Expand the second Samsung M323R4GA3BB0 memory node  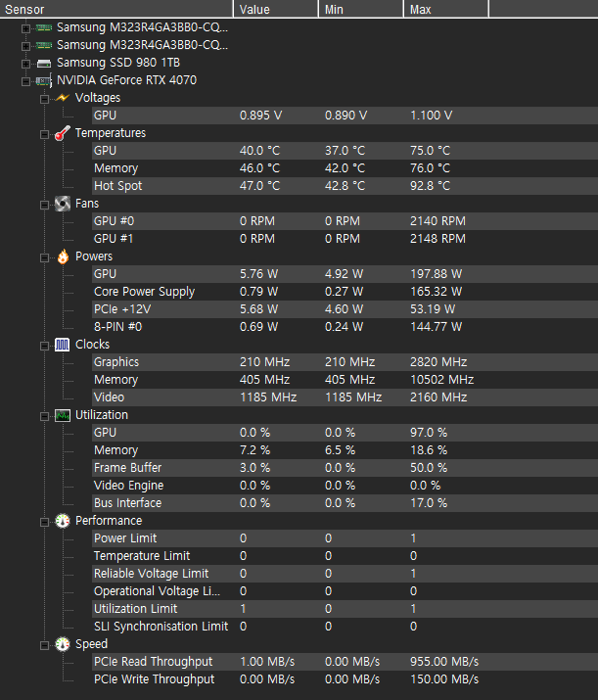click(25, 46)
